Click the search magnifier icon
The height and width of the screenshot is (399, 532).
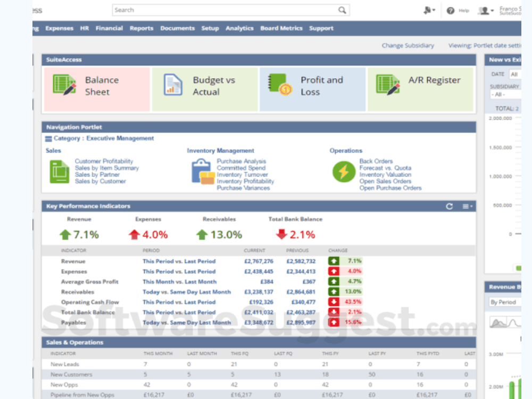pos(342,10)
